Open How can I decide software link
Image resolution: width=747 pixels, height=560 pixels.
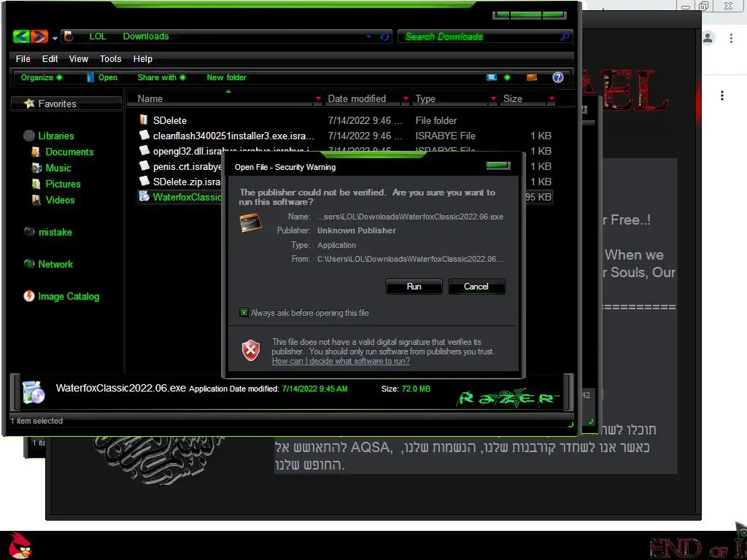click(341, 361)
